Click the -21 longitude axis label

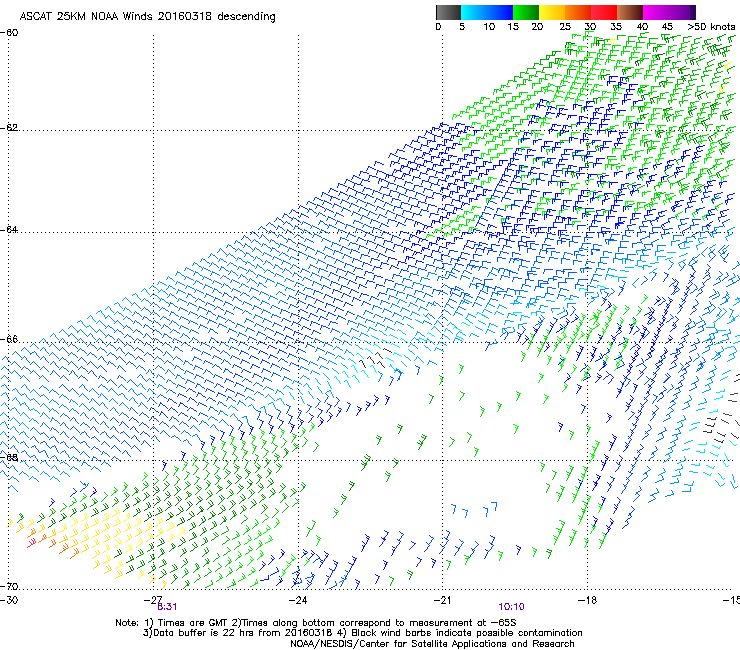pos(442,600)
